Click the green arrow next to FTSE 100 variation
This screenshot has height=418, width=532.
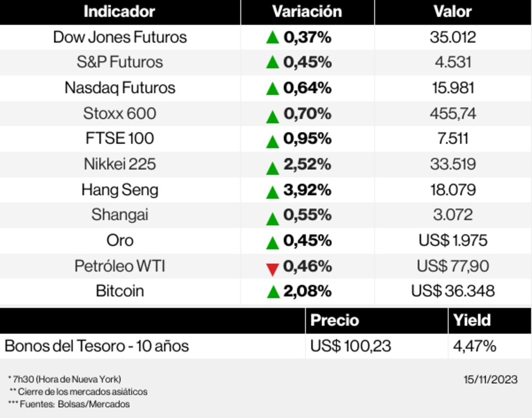(272, 141)
